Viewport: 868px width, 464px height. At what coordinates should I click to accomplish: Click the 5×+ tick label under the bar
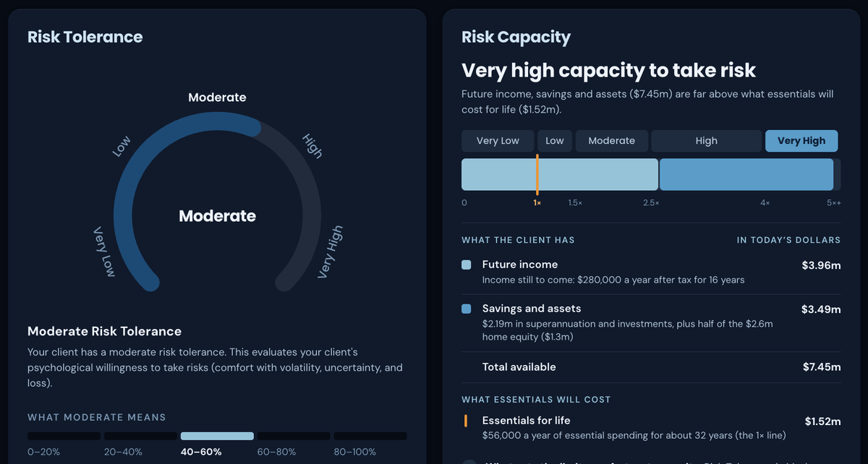point(834,203)
